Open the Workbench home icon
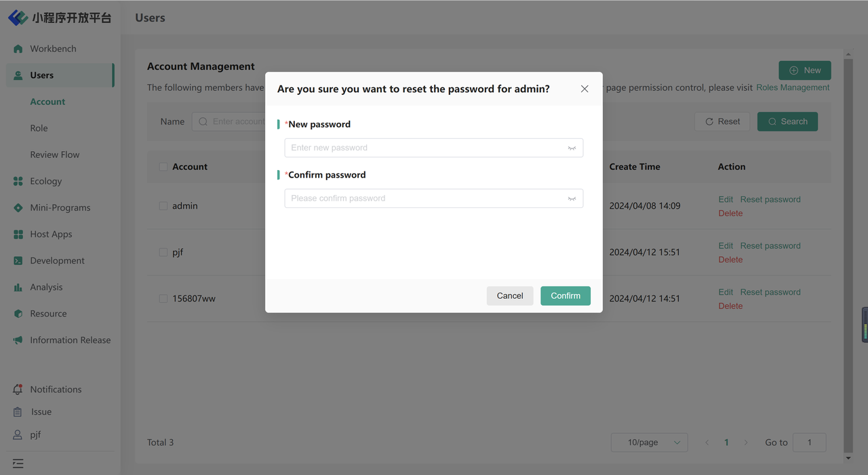 (18, 49)
